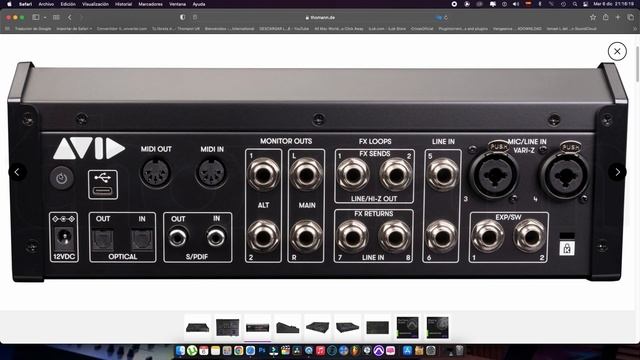
Task: Open Calendar from the Dock
Action: [204, 350]
